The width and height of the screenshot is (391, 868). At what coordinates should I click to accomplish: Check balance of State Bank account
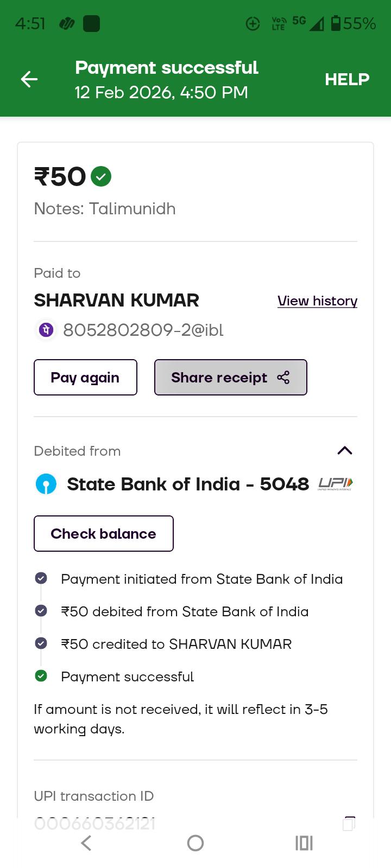tap(103, 534)
